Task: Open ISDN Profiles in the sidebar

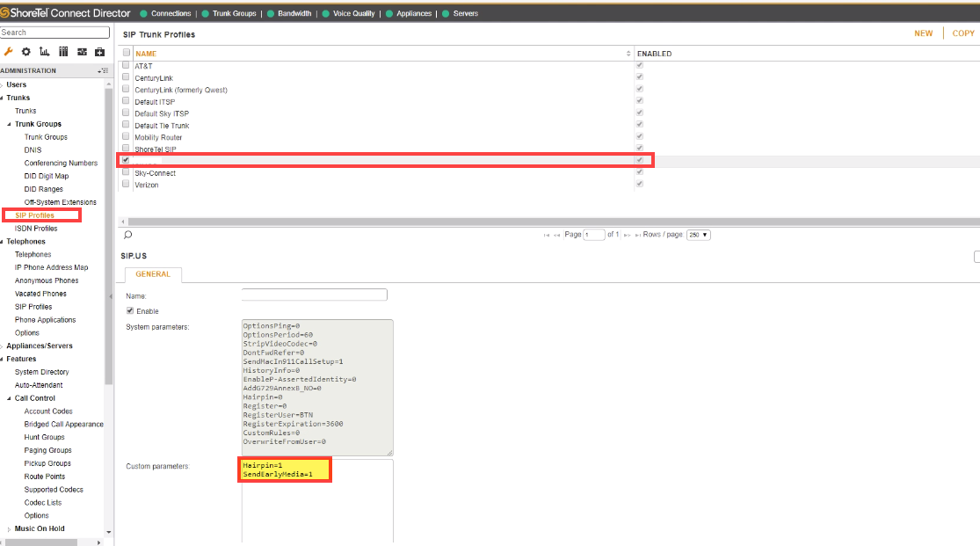Action: 36,229
